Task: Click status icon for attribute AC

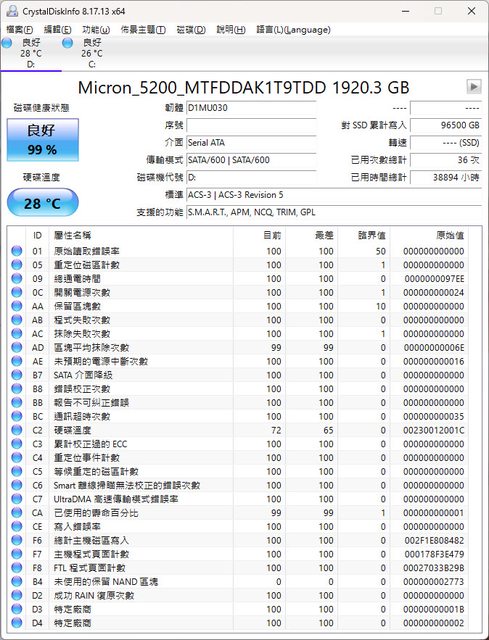Action: click(17, 334)
